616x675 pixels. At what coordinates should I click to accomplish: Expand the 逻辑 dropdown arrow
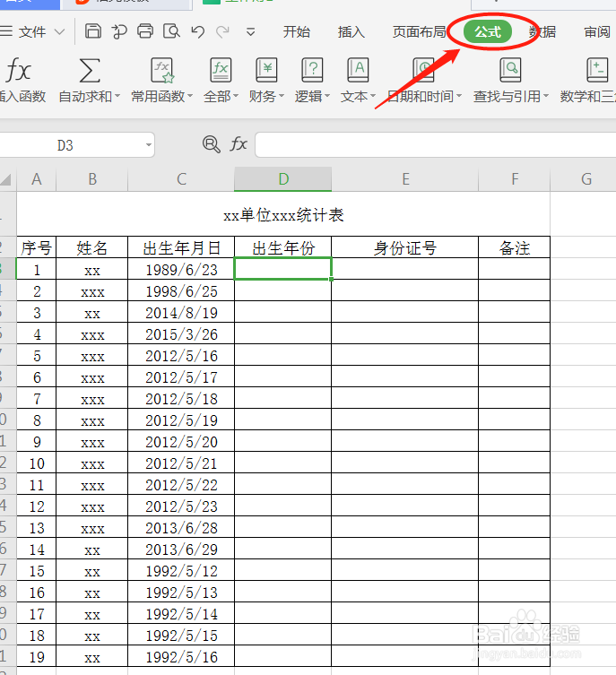click(x=327, y=96)
